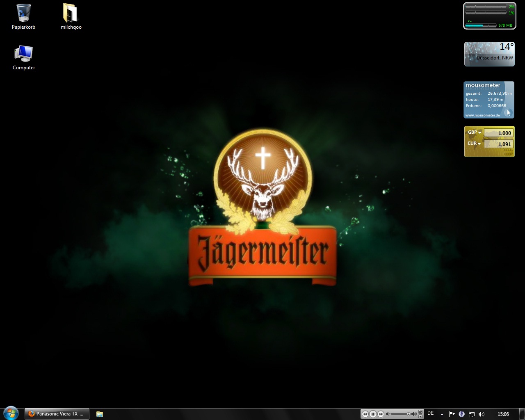
Task: Restore the media player from the toolbar
Action: pos(420,411)
